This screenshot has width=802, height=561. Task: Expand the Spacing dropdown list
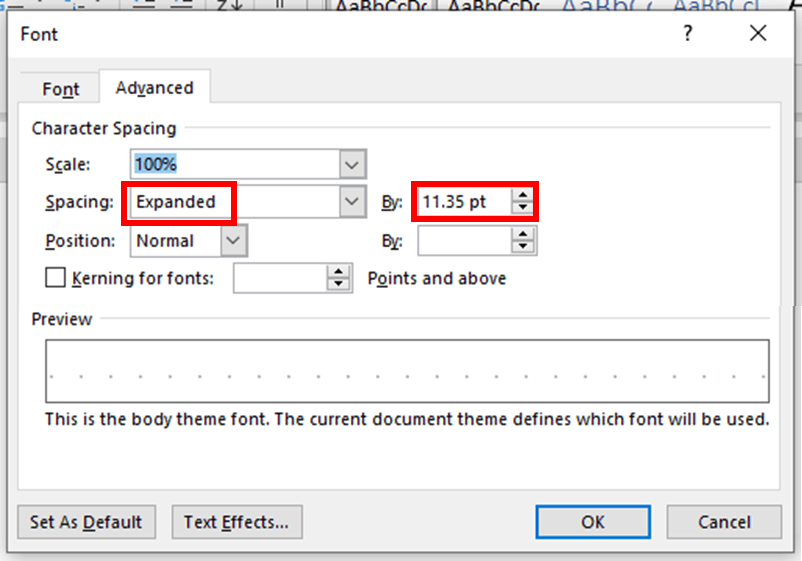pyautogui.click(x=351, y=202)
